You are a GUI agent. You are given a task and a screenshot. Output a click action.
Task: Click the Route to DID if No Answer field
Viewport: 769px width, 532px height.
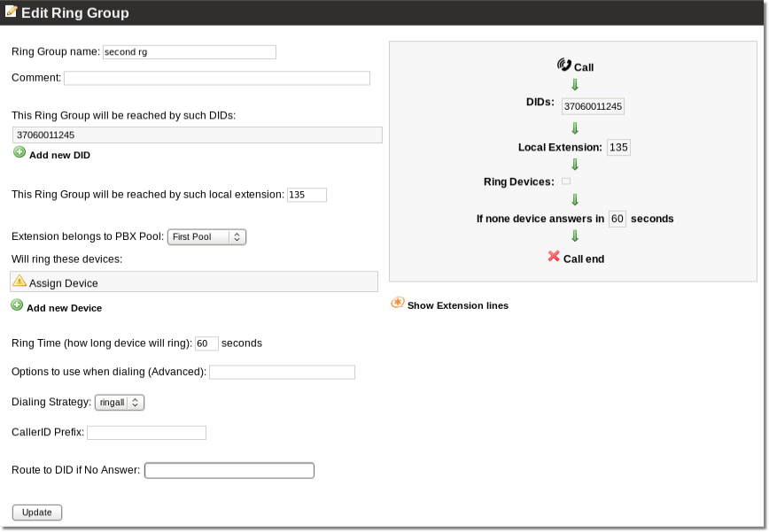click(x=229, y=471)
